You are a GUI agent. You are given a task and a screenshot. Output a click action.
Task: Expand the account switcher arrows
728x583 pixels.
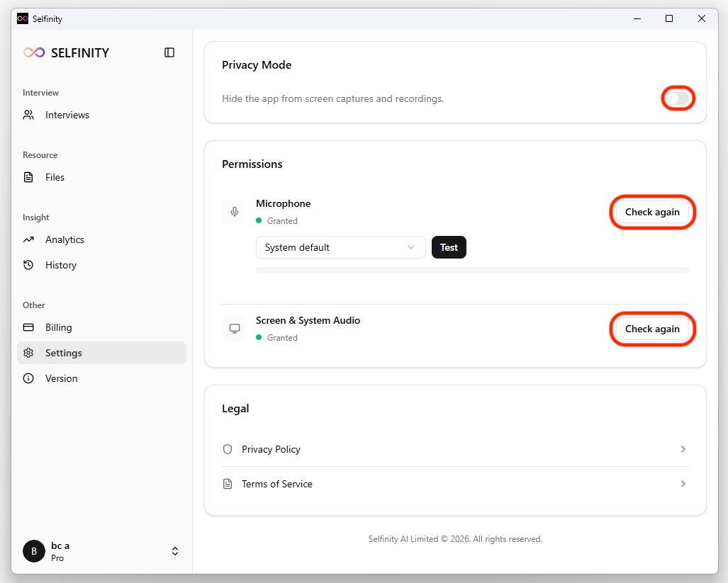click(x=175, y=551)
